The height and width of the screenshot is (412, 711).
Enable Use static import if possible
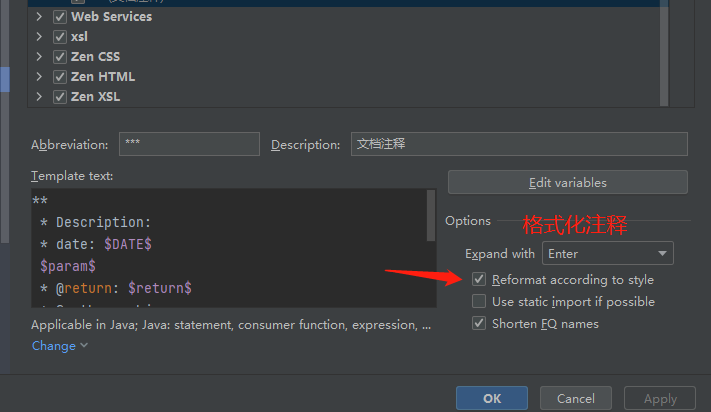479,301
